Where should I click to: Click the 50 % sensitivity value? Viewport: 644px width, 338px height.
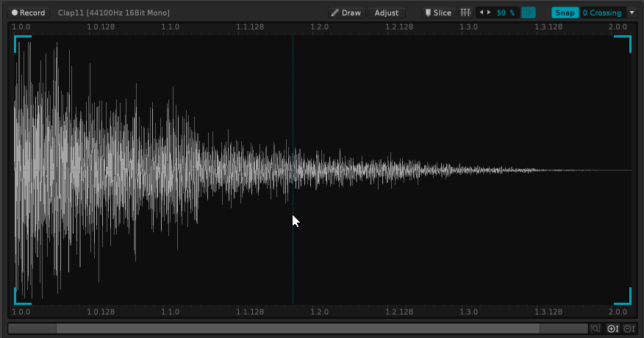[506, 12]
